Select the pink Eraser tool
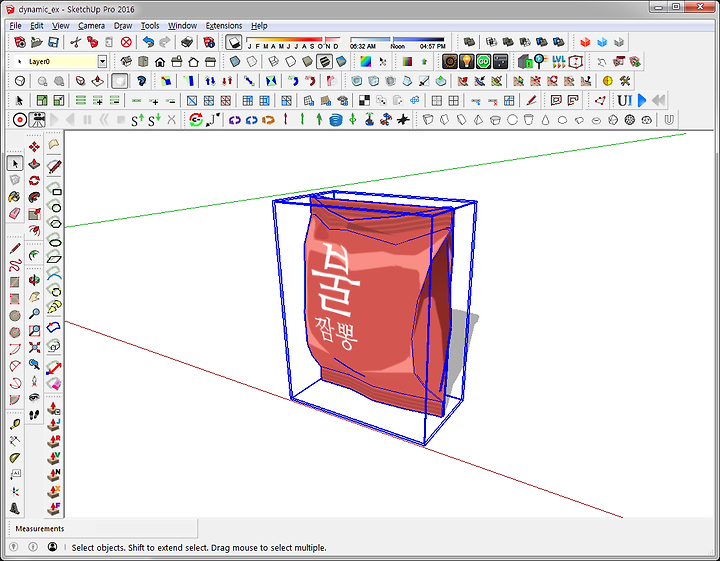This screenshot has width=720, height=561. [x=15, y=213]
